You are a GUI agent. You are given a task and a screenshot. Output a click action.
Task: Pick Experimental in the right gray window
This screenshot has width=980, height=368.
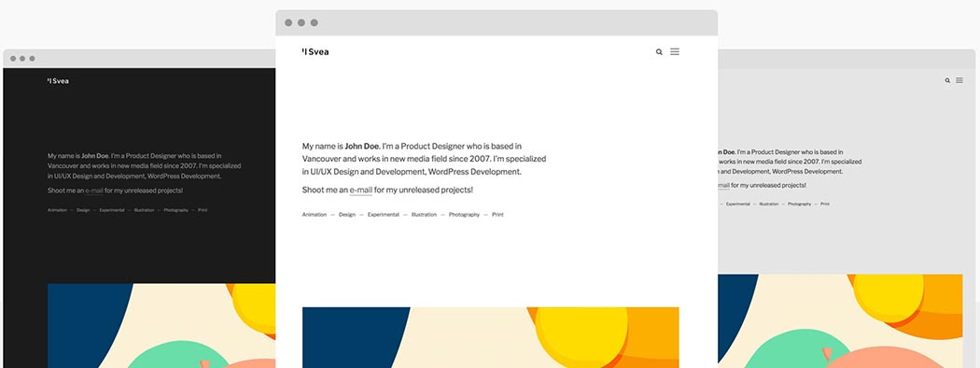pyautogui.click(x=737, y=204)
